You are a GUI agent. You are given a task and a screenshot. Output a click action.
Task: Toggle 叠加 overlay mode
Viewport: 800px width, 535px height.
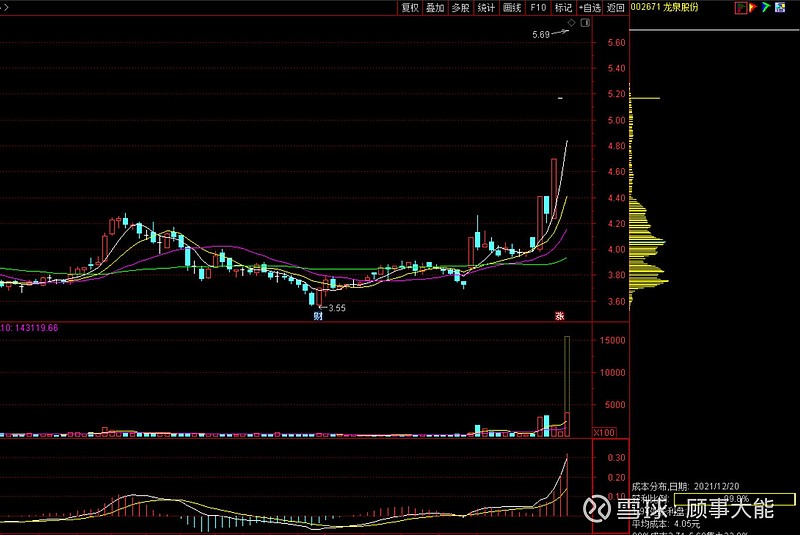(435, 7)
